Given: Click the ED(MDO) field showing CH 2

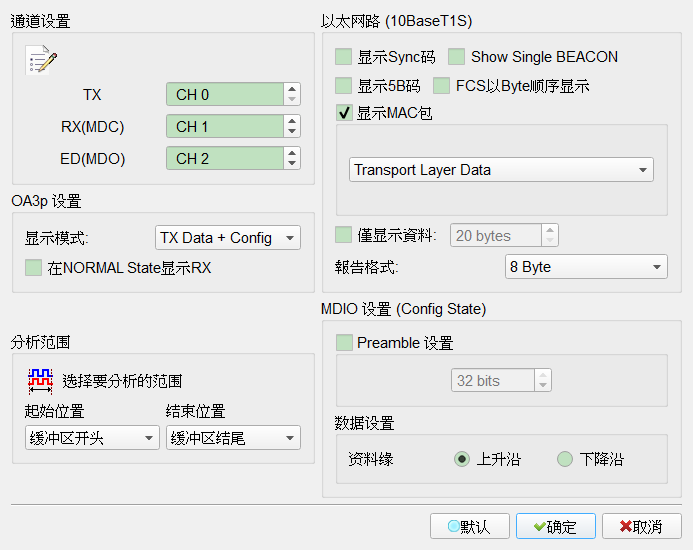Looking at the screenshot, I should (225, 158).
